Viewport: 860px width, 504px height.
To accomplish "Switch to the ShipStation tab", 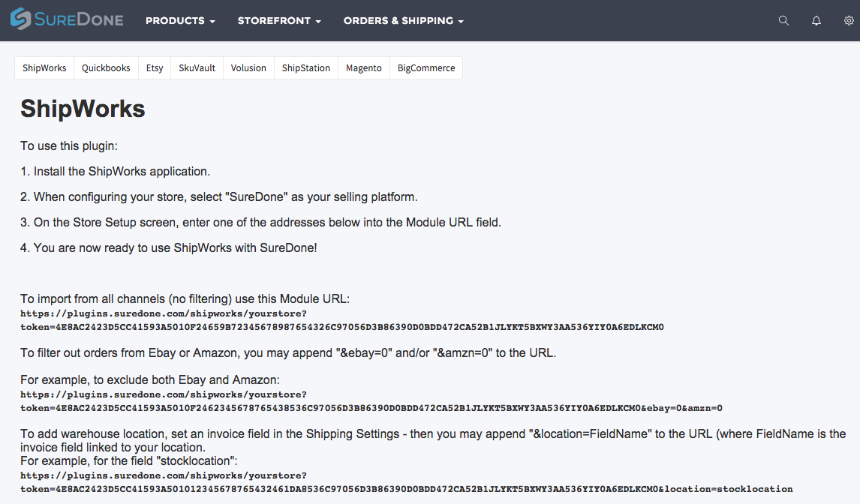I will tap(306, 68).
